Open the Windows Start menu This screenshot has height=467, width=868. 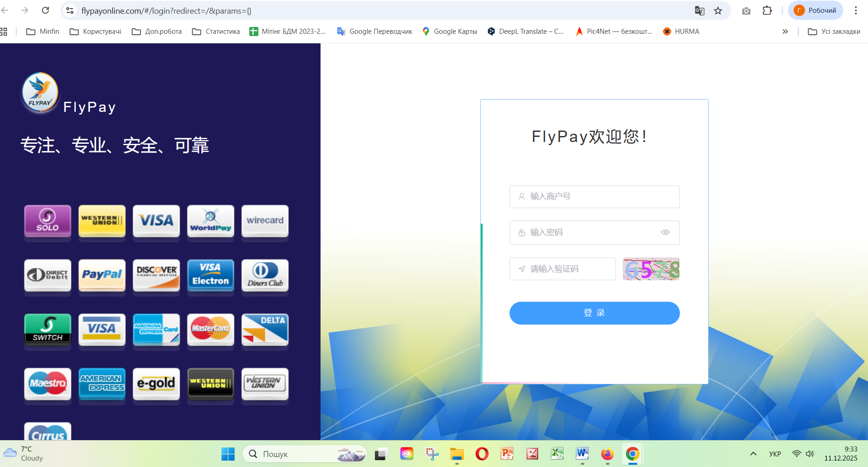coord(228,454)
